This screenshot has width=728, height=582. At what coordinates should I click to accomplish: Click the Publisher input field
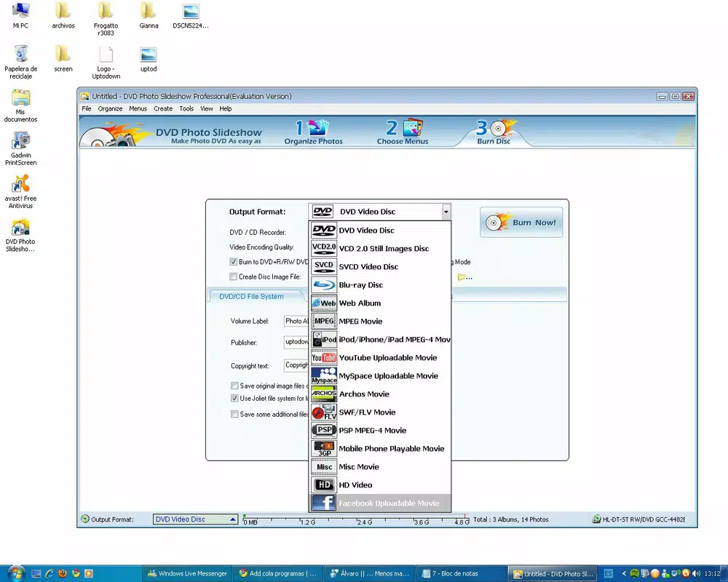pos(296,342)
